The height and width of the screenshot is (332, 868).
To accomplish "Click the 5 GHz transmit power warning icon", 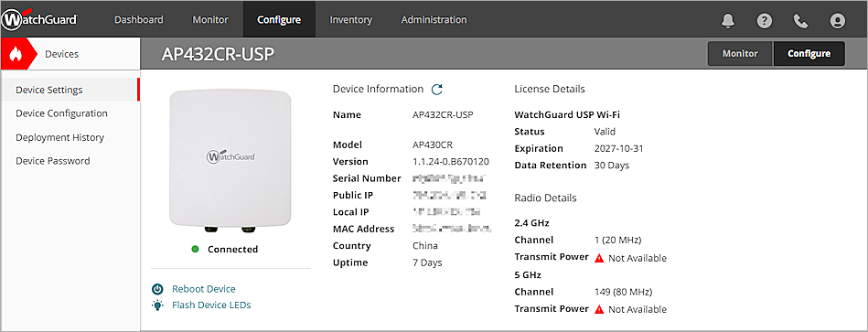I will (599, 309).
